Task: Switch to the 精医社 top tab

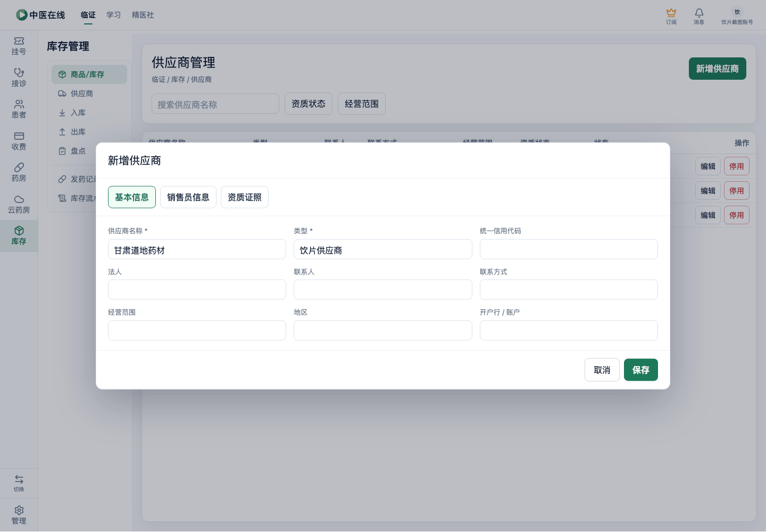Action: tap(143, 15)
